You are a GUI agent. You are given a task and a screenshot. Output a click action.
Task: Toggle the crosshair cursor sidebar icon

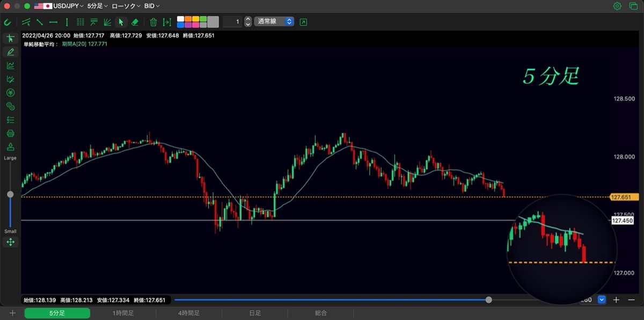pyautogui.click(x=10, y=38)
